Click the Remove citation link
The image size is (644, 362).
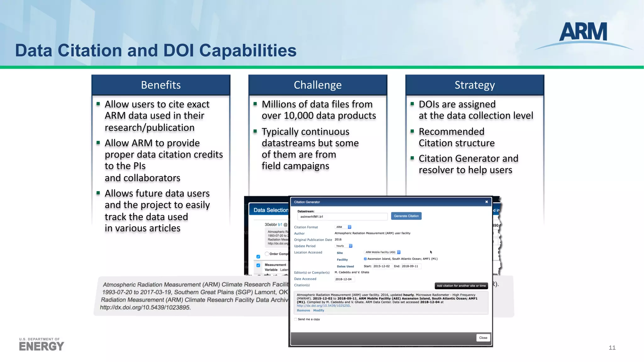tap(303, 310)
